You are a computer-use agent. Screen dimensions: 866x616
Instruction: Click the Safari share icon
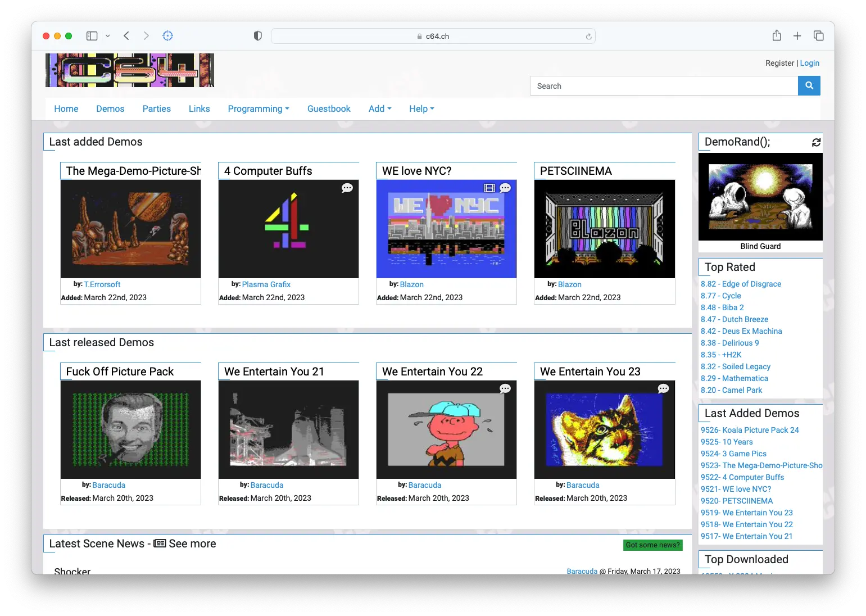pos(776,36)
